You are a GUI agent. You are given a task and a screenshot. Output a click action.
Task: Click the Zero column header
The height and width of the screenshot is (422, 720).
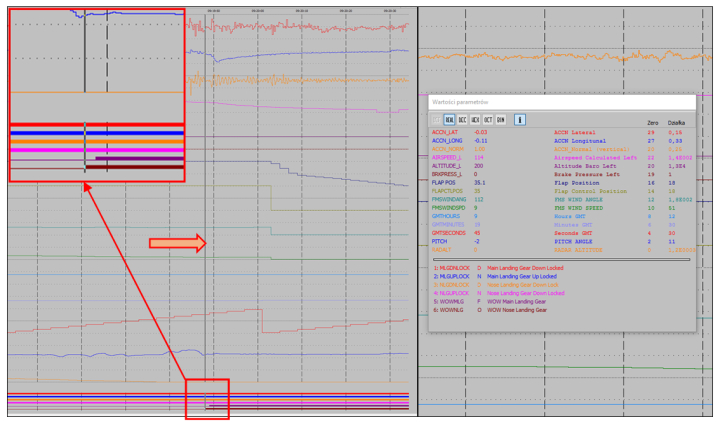652,123
